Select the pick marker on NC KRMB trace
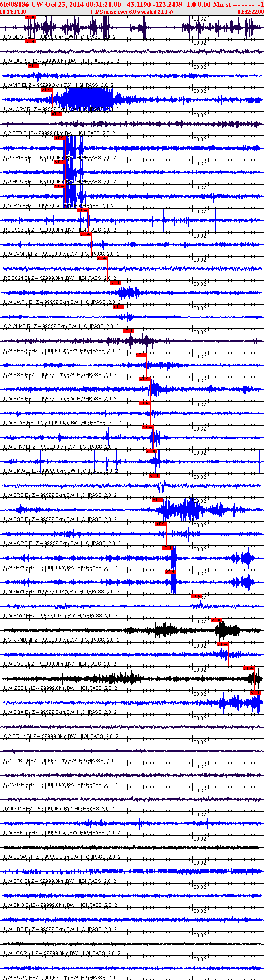Screen dimensions: 264x980 coord(216,620)
